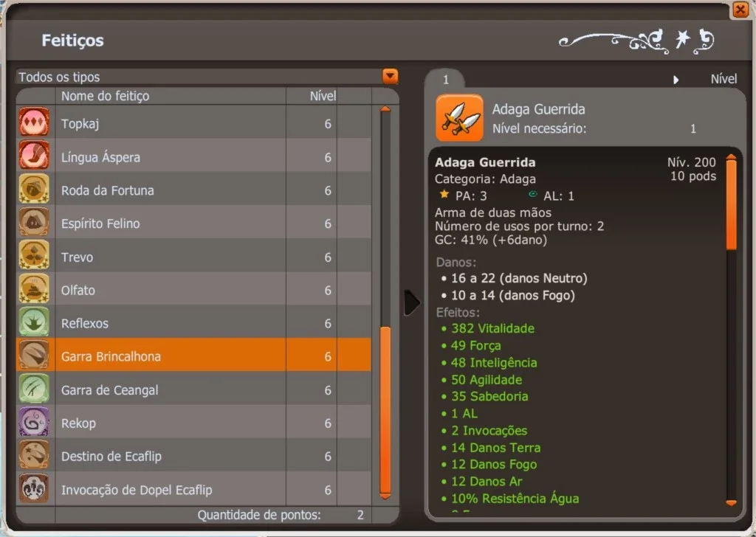The width and height of the screenshot is (756, 537).
Task: Select the Olfato spell name
Action: click(x=78, y=291)
